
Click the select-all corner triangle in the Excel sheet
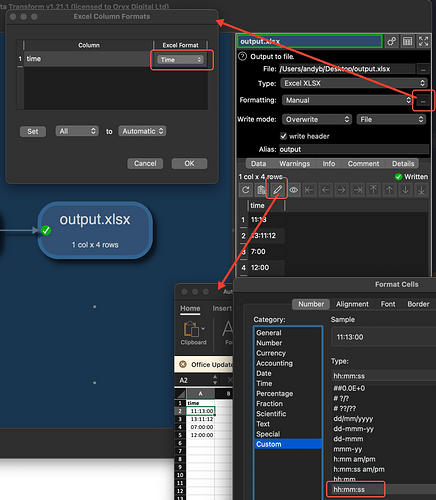pos(181,394)
